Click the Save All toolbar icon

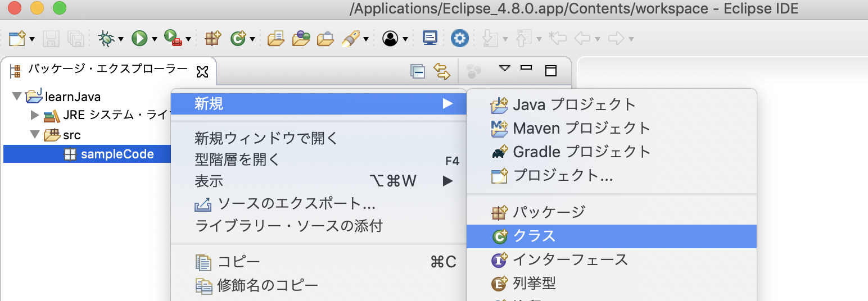[75, 38]
